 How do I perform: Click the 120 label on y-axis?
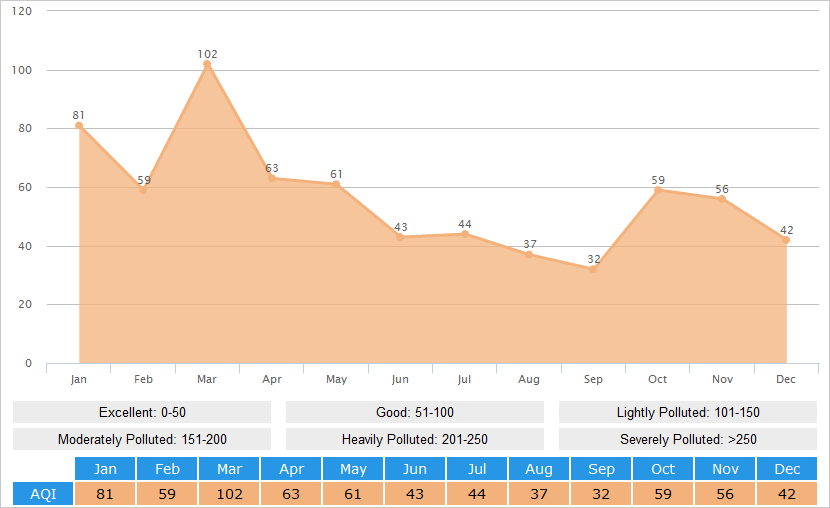click(x=22, y=11)
